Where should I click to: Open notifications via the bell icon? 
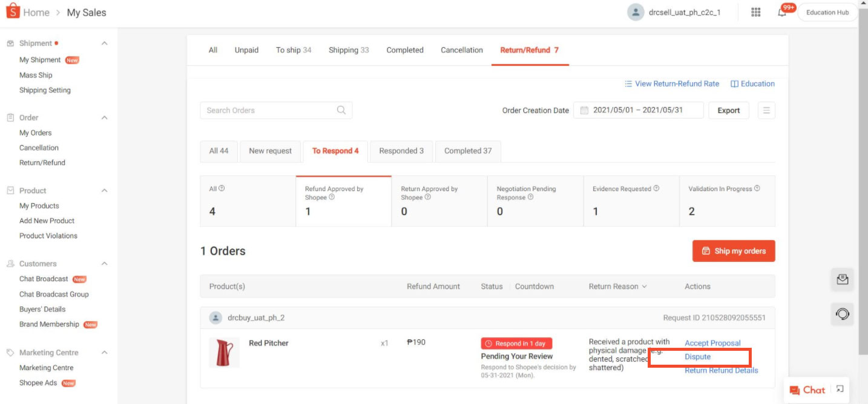781,12
